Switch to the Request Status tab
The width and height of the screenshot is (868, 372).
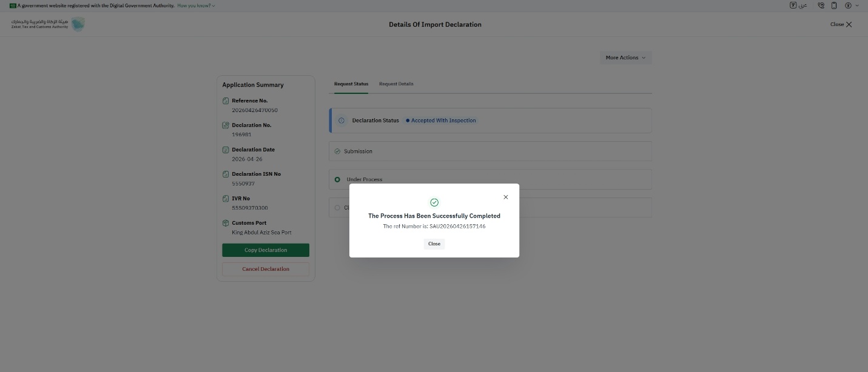(351, 84)
